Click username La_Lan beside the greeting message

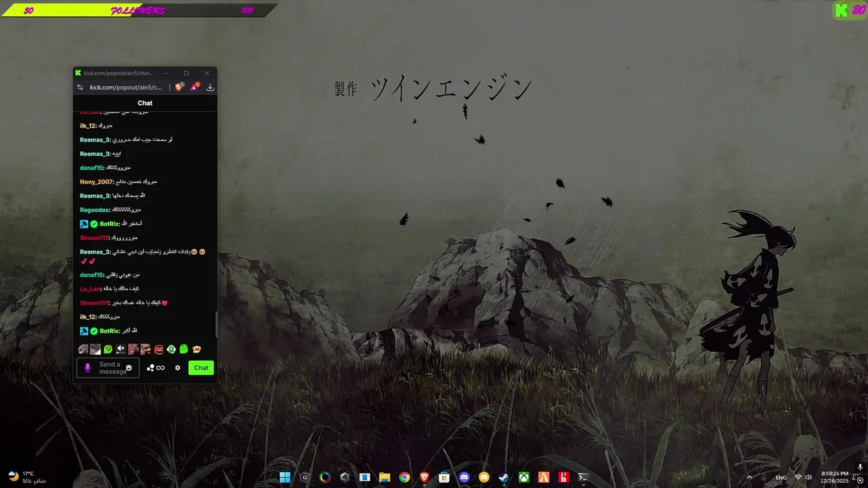[x=90, y=289]
